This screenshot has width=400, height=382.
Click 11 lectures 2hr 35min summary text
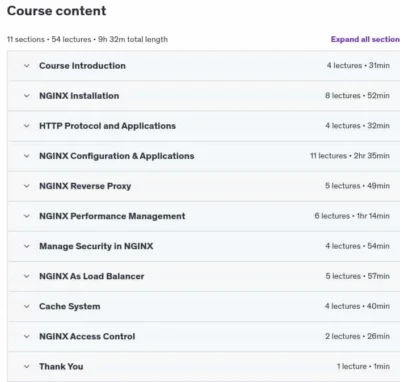(350, 156)
